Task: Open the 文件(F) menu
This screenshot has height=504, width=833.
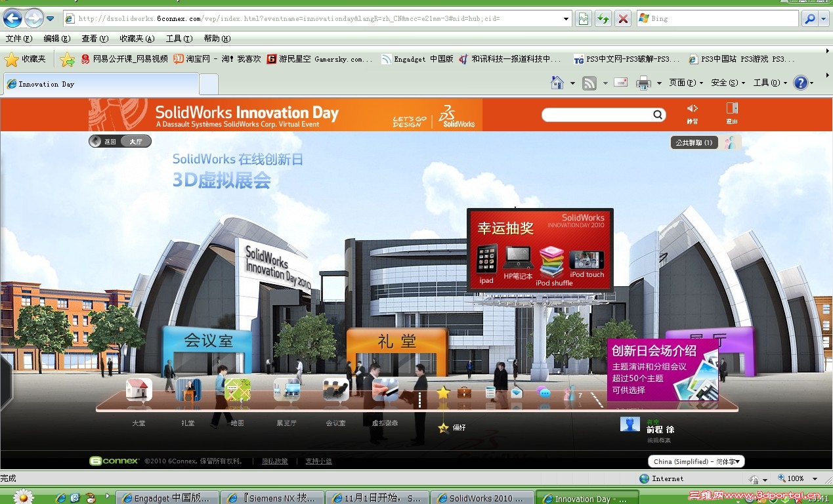Action: [x=19, y=39]
